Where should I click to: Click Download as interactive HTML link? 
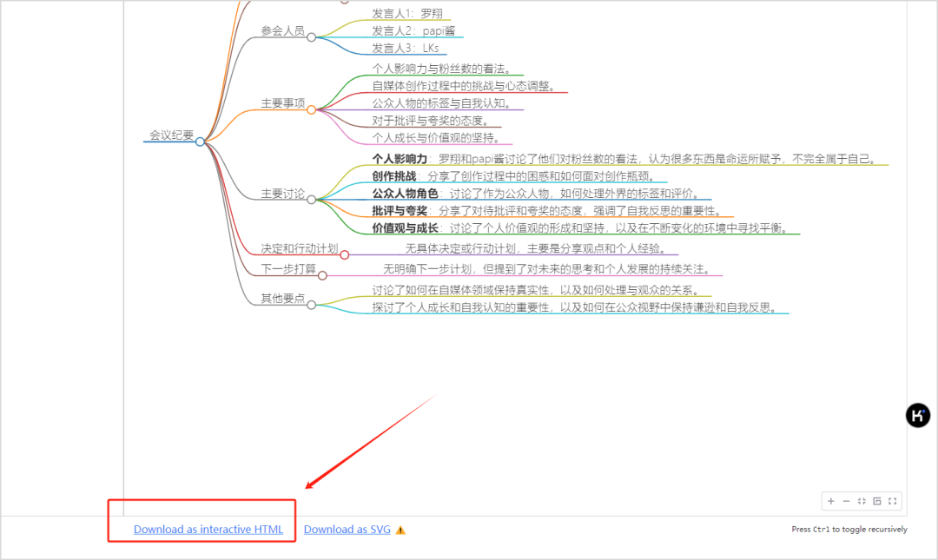click(208, 530)
